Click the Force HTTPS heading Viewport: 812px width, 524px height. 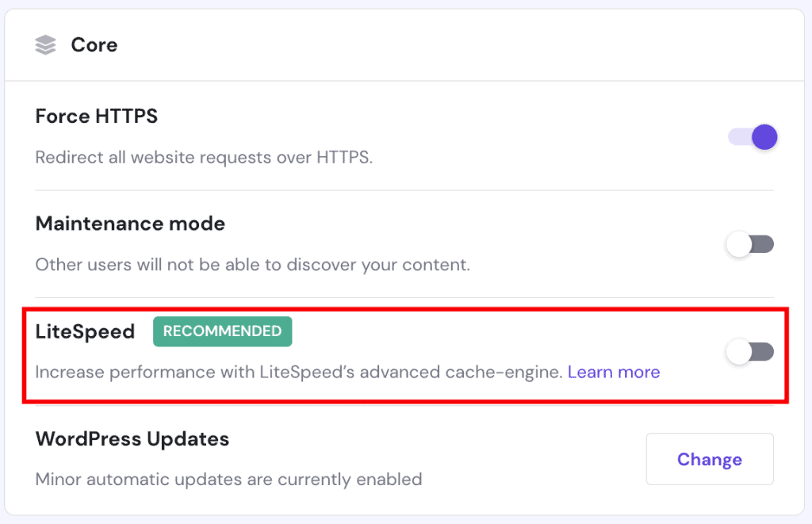pyautogui.click(x=96, y=117)
